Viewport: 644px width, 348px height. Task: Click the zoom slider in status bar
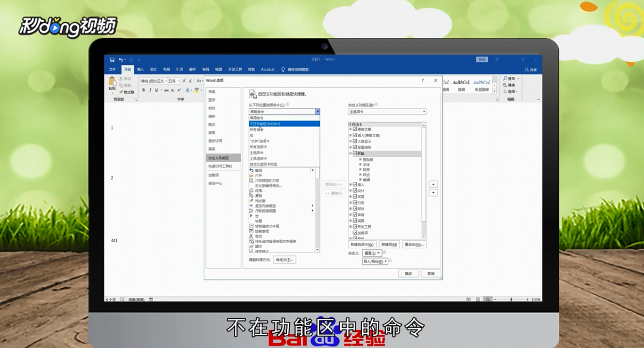511,299
